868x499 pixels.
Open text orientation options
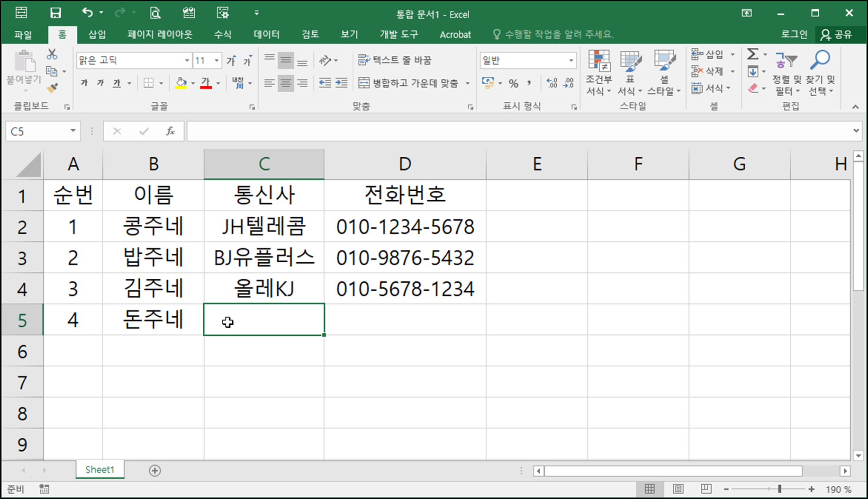click(x=328, y=60)
